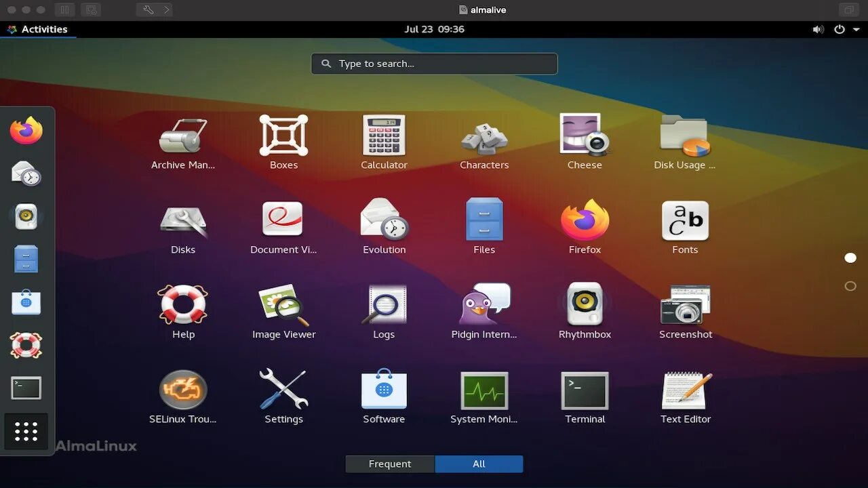Launch Document Viewer

click(x=283, y=228)
